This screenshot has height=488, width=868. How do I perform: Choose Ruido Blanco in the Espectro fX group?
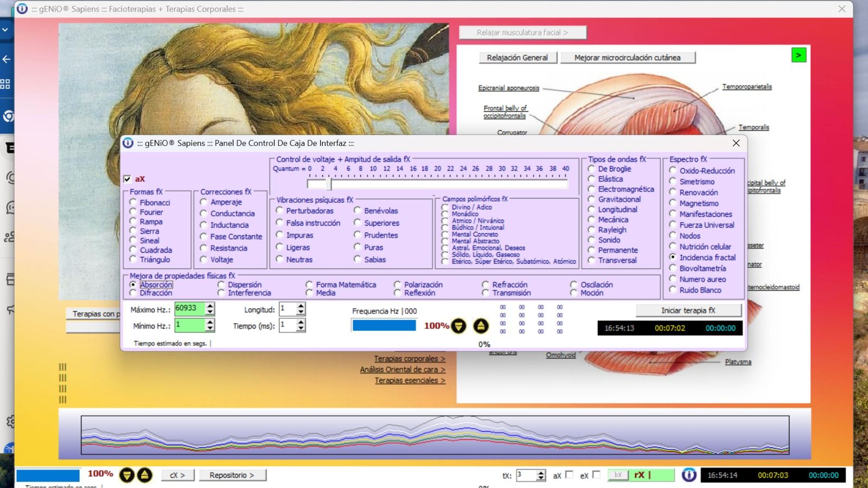pos(673,290)
